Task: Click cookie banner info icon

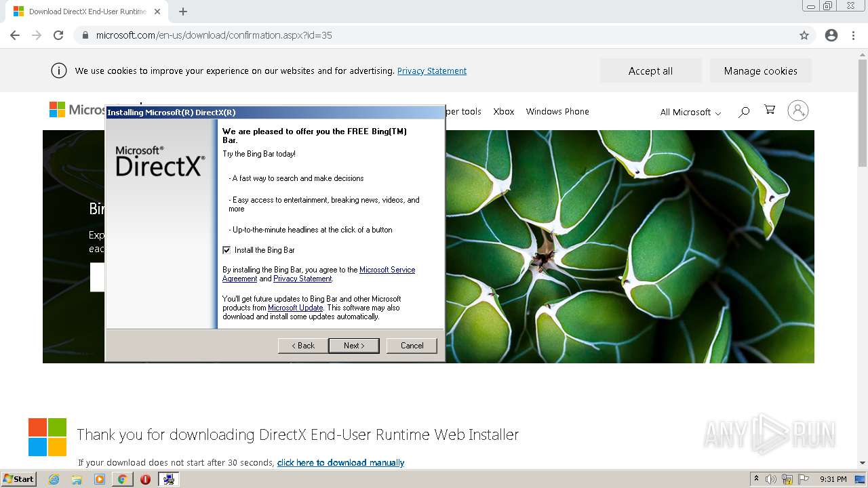Action: [59, 70]
